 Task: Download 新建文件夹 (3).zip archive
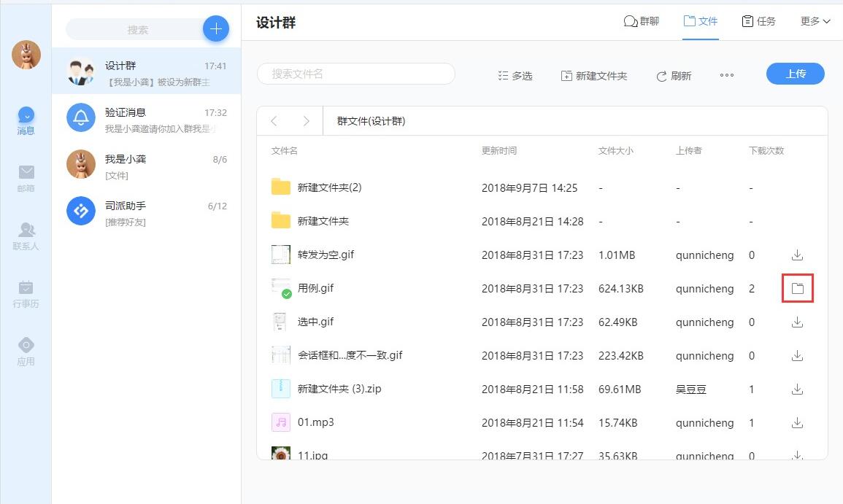pyautogui.click(x=797, y=389)
